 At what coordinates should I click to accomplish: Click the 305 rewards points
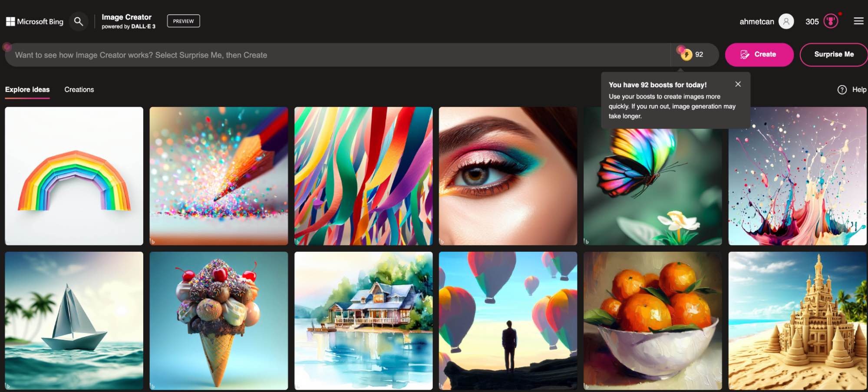coord(812,21)
